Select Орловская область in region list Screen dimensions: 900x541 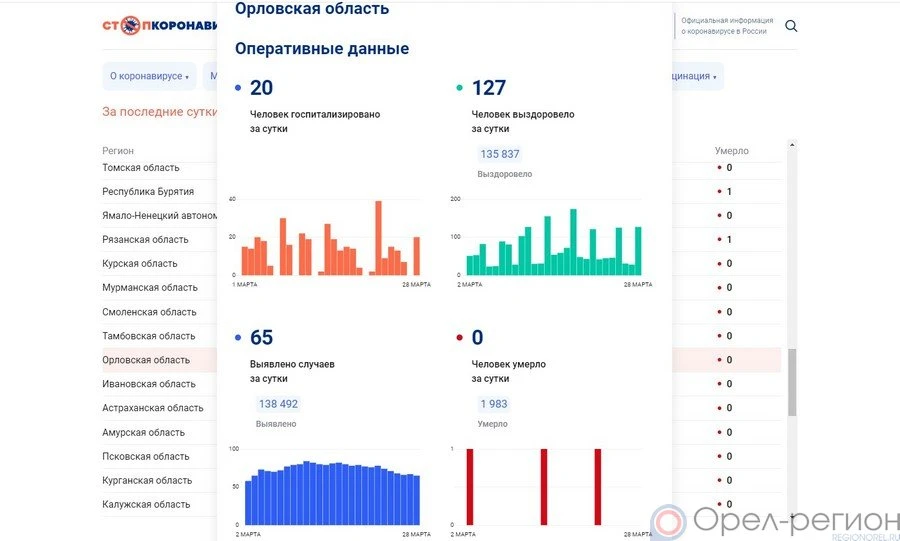coord(146,360)
